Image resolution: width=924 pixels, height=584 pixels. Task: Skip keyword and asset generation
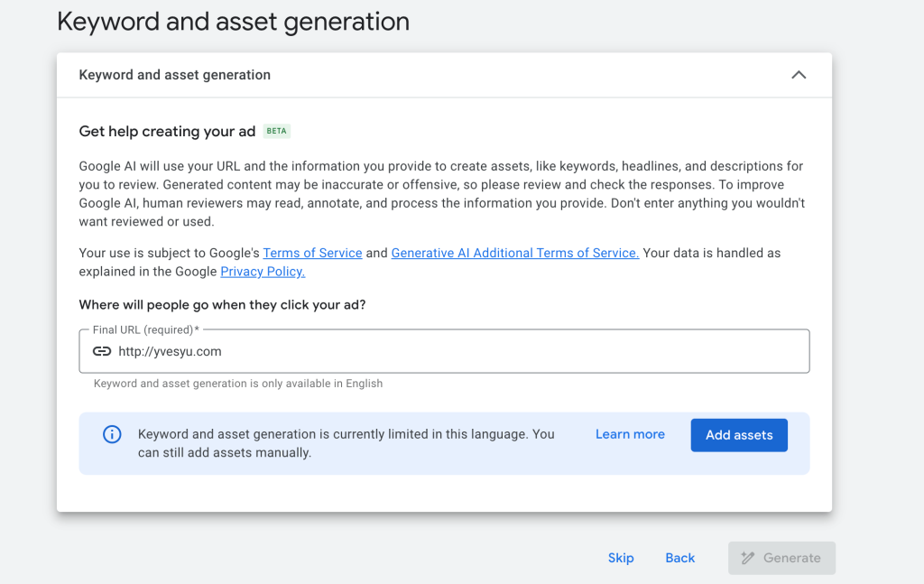[621, 558]
